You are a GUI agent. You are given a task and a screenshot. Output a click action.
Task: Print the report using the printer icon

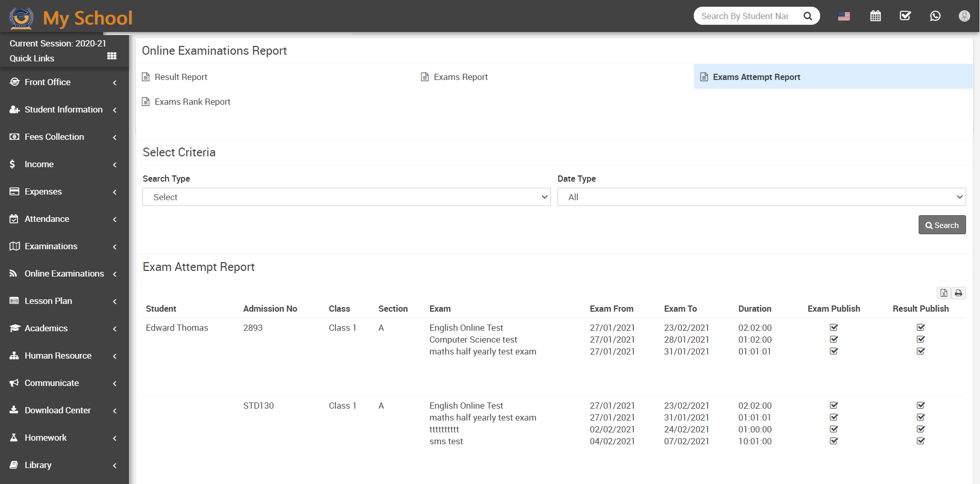[959, 293]
